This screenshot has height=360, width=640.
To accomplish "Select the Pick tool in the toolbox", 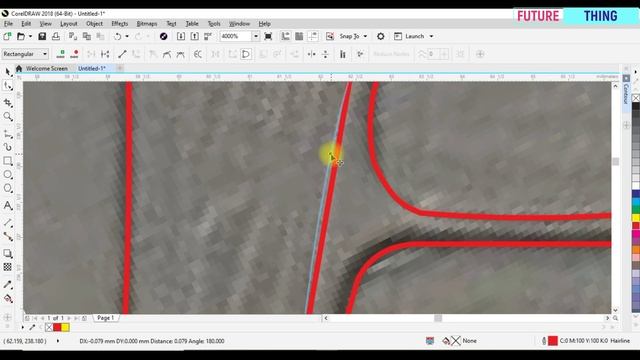I will [x=7, y=72].
